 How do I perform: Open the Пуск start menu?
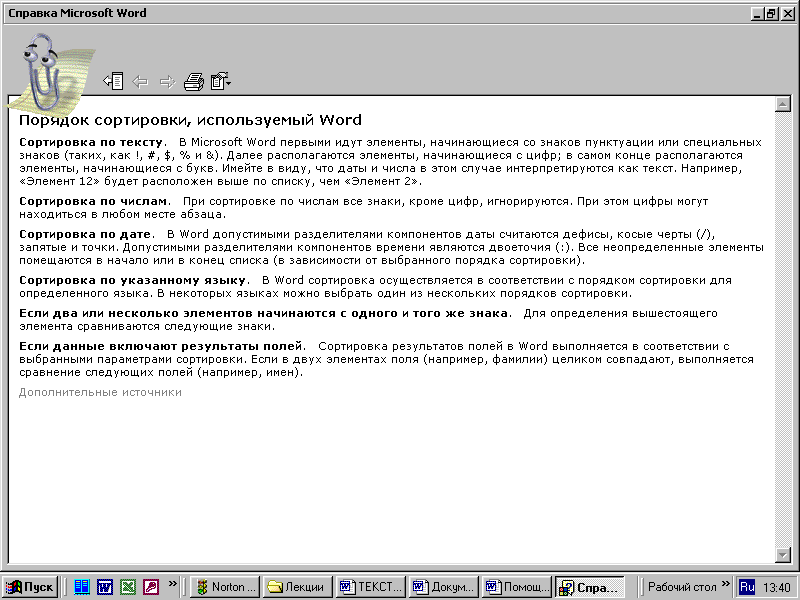click(30, 587)
